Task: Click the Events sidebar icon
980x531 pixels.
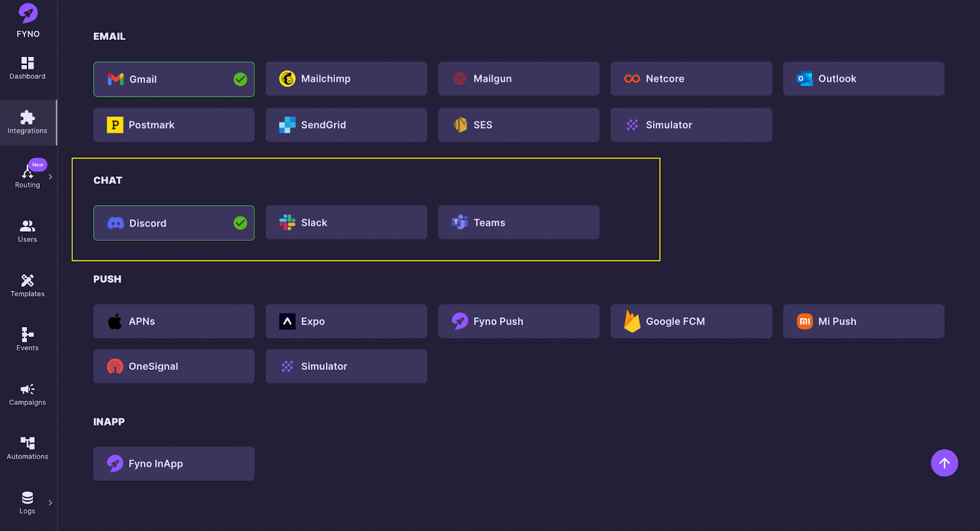Action: [28, 334]
